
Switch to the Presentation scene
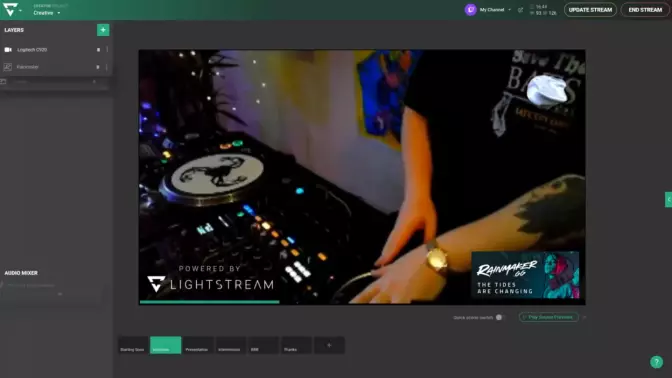point(197,345)
